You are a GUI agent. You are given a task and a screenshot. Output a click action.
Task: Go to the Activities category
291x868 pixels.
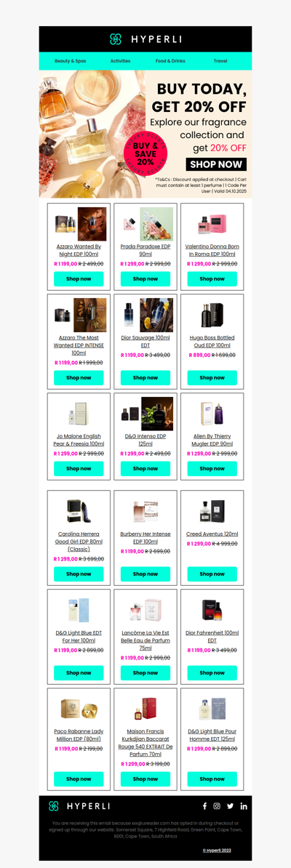120,61
